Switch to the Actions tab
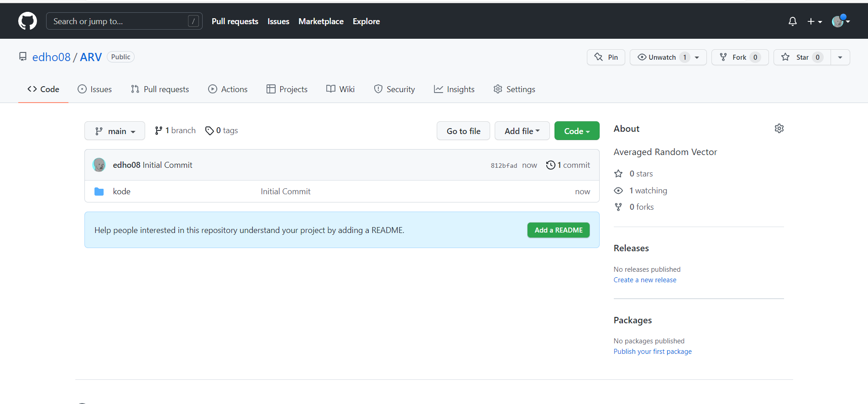The height and width of the screenshot is (404, 868). [x=228, y=89]
